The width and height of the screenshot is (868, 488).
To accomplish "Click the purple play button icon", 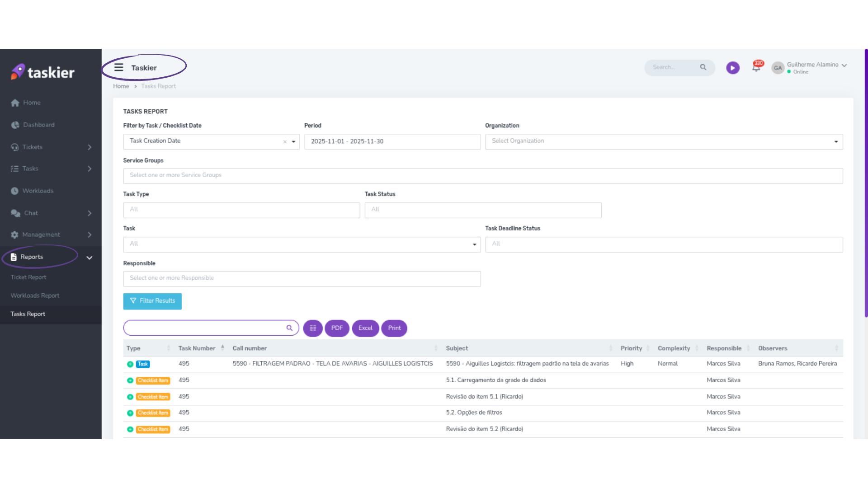I will tap(732, 68).
